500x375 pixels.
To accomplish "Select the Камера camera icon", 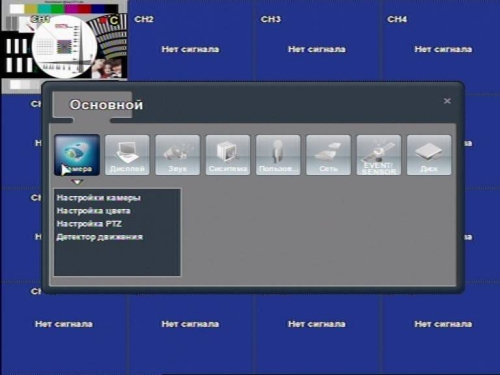I will 77,155.
